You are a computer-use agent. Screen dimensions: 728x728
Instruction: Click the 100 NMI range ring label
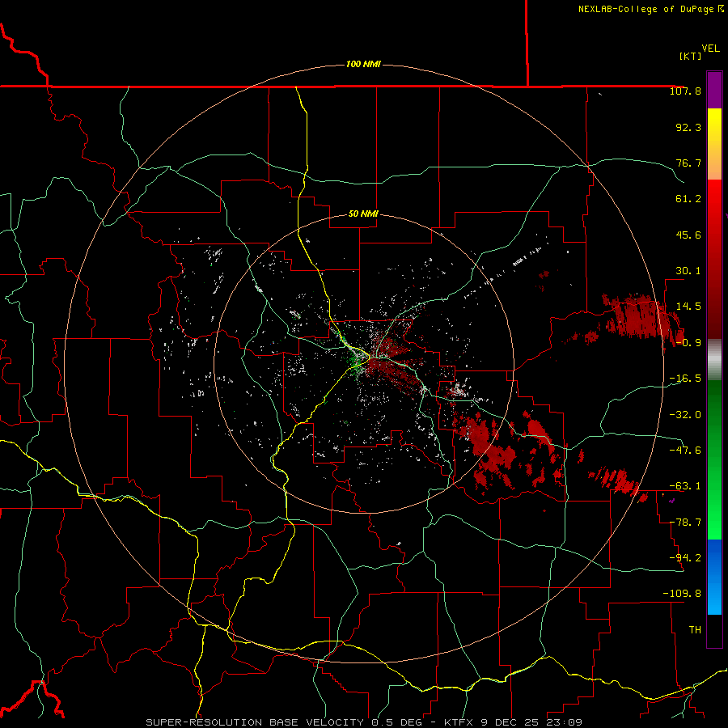pyautogui.click(x=363, y=64)
